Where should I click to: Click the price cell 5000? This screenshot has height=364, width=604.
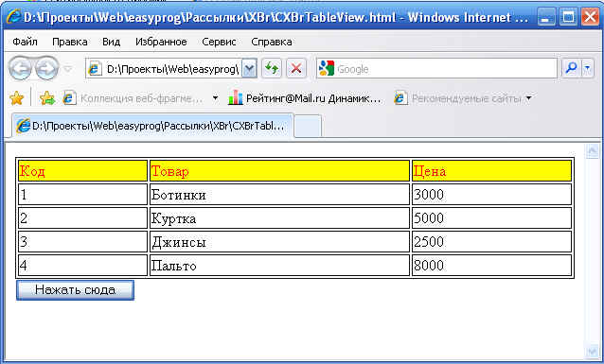pos(491,218)
